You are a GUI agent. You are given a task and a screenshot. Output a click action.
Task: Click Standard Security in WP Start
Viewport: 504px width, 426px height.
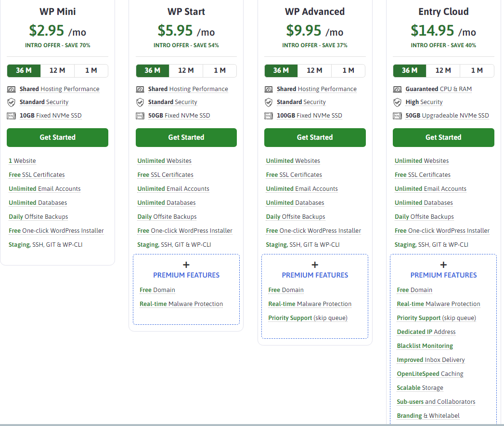pos(173,102)
